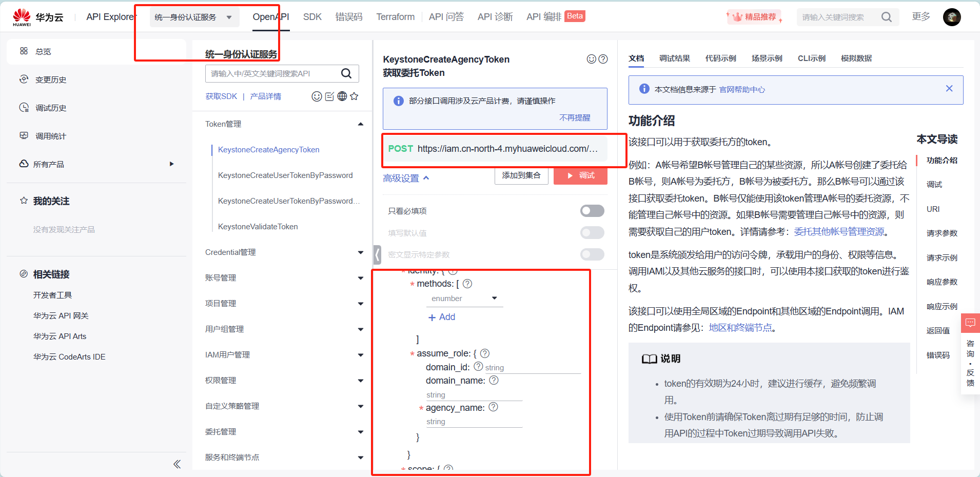Select KeystoneCreateUserTokenByPassword in API list
The height and width of the screenshot is (477, 980).
[x=285, y=175]
